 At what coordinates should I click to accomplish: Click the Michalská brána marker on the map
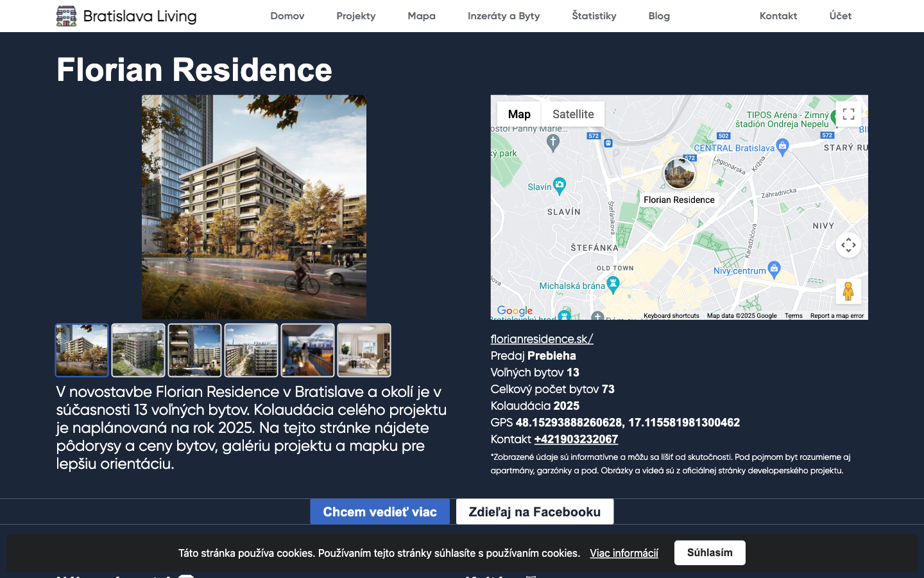click(x=613, y=283)
